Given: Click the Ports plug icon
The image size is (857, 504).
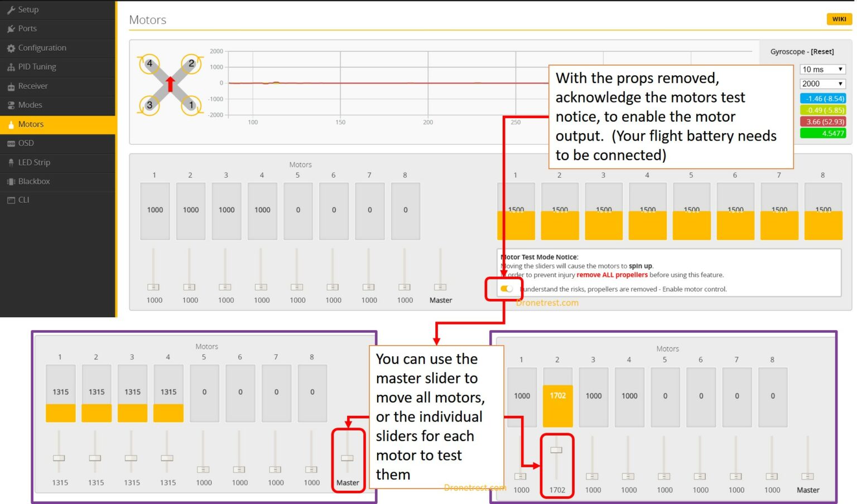Looking at the screenshot, I should (11, 29).
